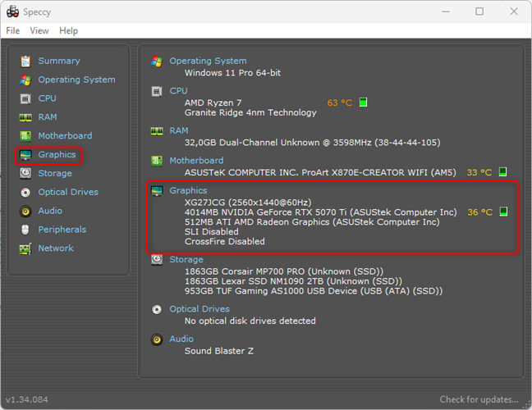Viewport: 532px width, 410px height.
Task: Go to the RAM sidebar section
Action: point(48,117)
